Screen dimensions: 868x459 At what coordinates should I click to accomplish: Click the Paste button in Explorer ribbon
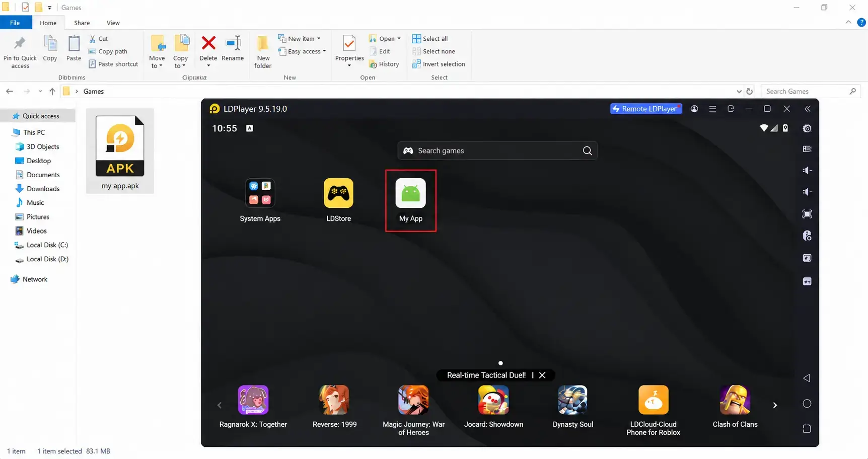pyautogui.click(x=74, y=49)
